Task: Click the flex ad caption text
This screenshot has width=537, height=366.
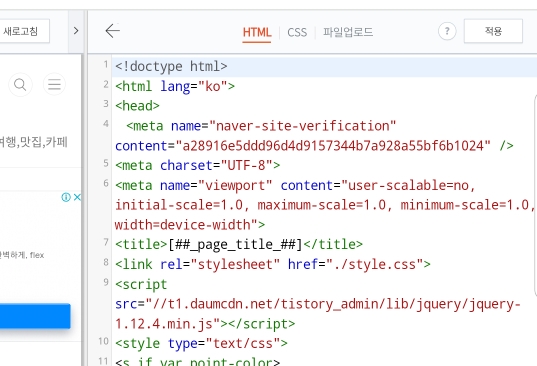Action: pos(22,255)
